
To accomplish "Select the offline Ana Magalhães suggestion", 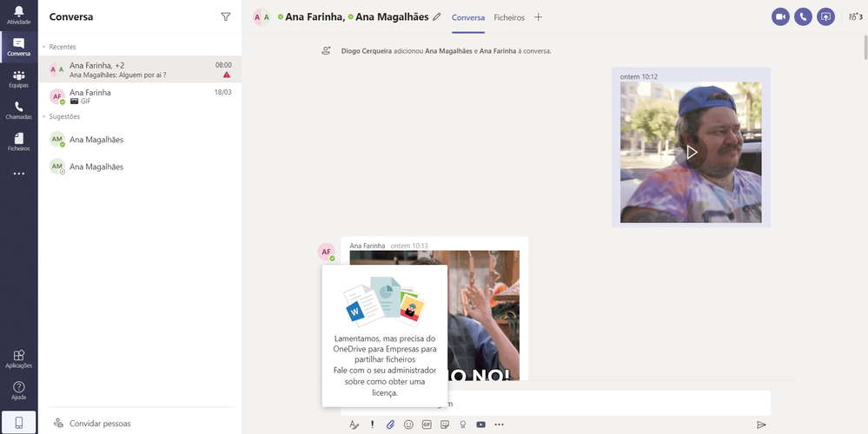I will pyautogui.click(x=140, y=167).
